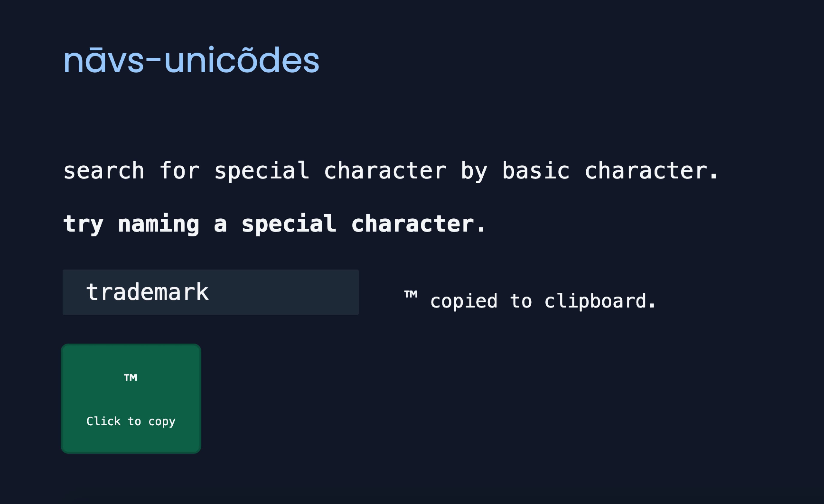Click the word clipboard in the status message

click(600, 301)
